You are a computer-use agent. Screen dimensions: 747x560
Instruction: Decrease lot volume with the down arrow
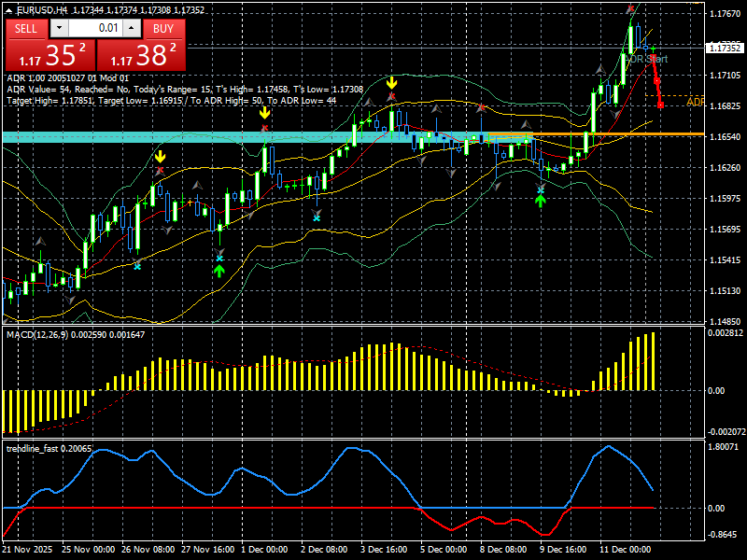59,28
